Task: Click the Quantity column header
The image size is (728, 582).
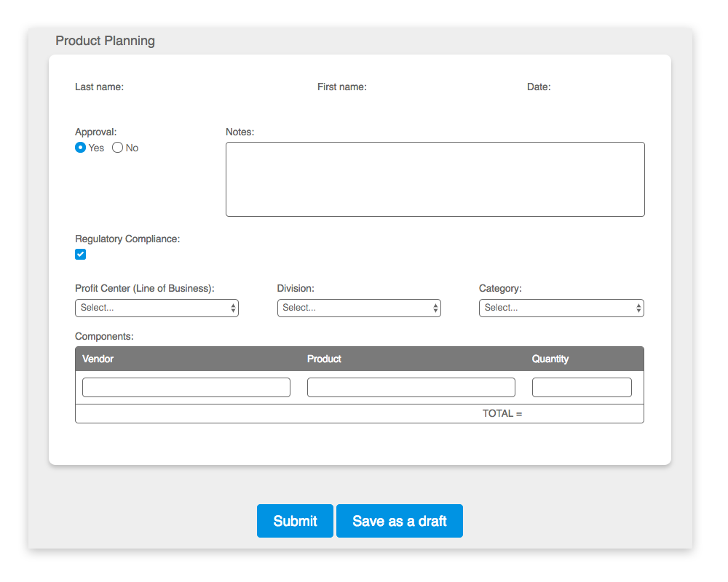Action: point(550,359)
